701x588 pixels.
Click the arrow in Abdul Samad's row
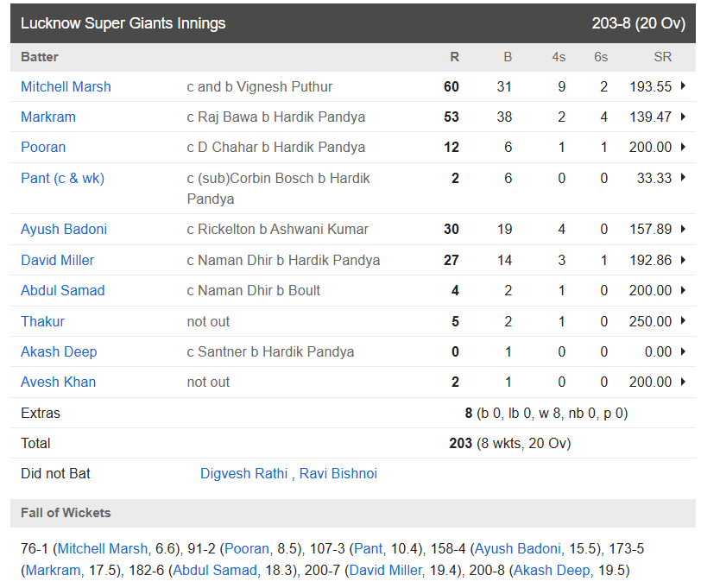tap(684, 290)
